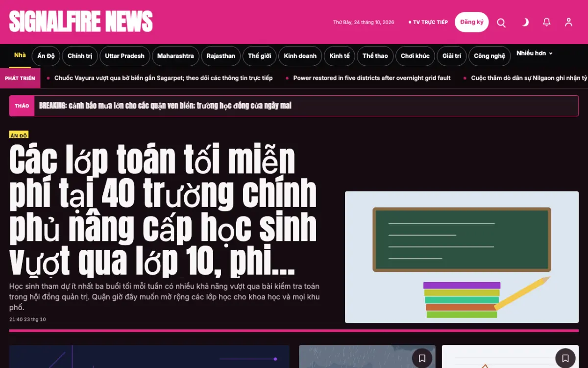Go to SIGNALFIRE NEWS homepage logo

tap(81, 22)
